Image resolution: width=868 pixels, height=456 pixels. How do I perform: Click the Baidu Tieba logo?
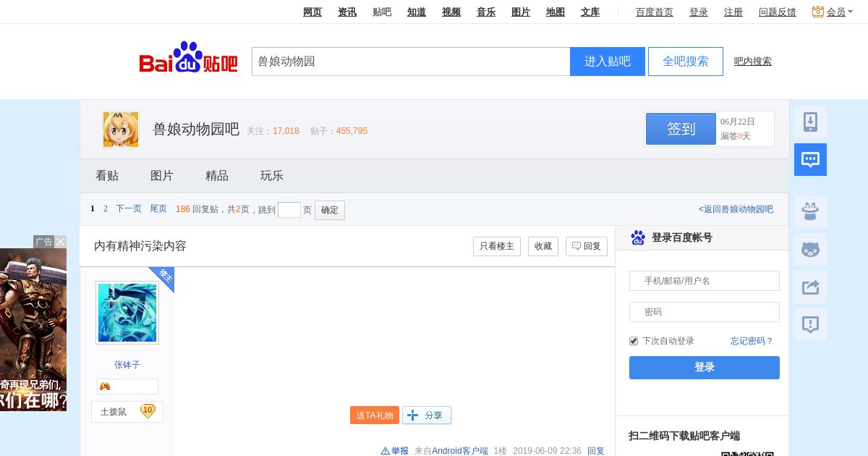(188, 57)
